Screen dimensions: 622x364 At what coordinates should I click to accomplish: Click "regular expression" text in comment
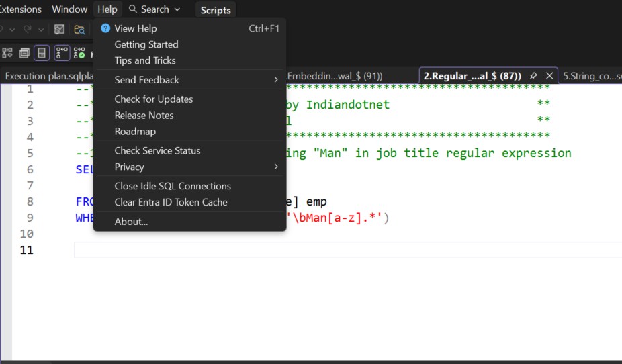[x=508, y=153]
